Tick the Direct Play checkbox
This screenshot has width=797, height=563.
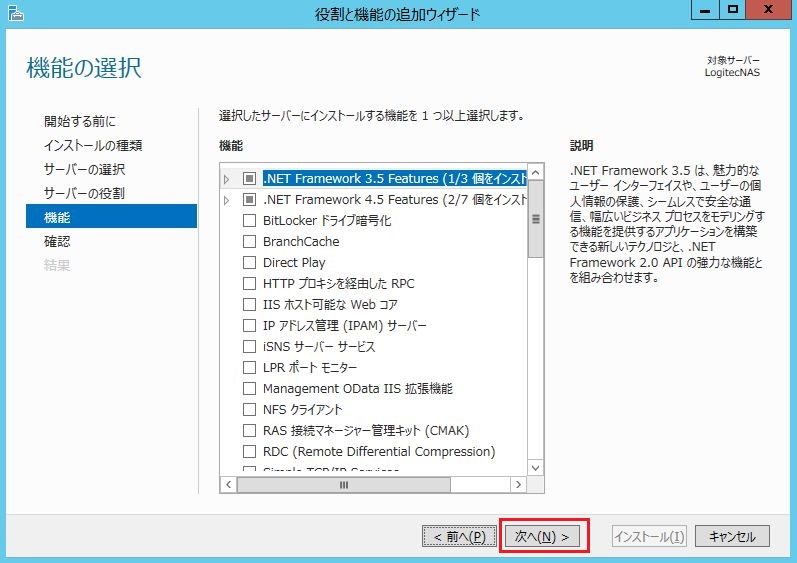click(249, 263)
